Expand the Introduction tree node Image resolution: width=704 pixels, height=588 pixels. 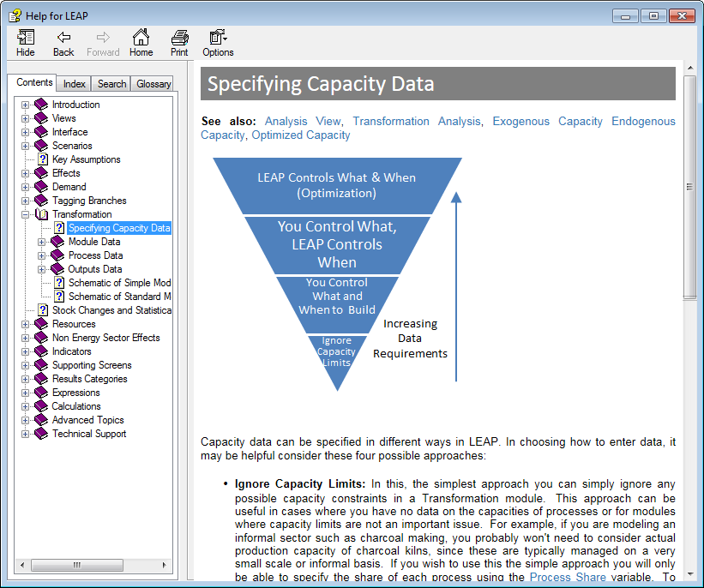pos(25,105)
